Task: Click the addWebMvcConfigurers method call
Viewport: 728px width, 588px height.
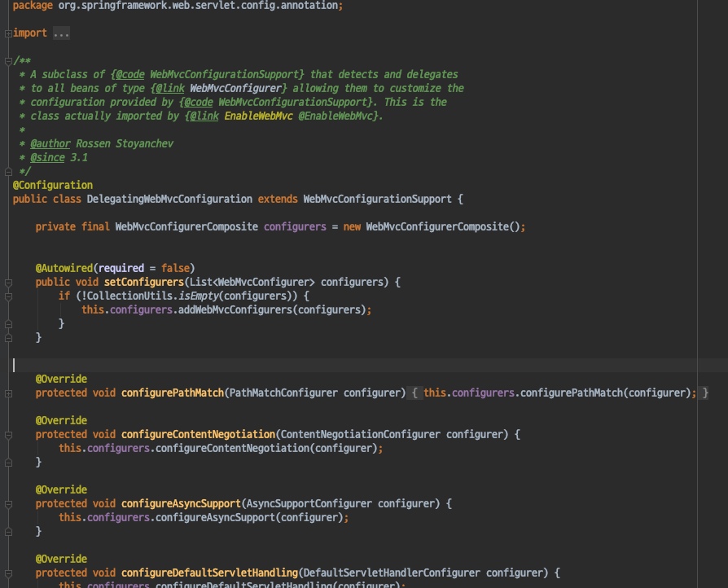Action: [235, 309]
